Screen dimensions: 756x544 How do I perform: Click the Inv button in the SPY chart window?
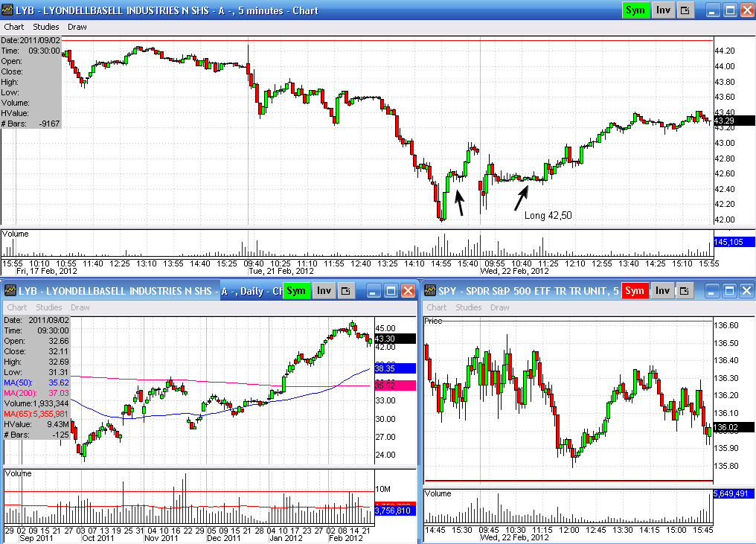click(661, 291)
